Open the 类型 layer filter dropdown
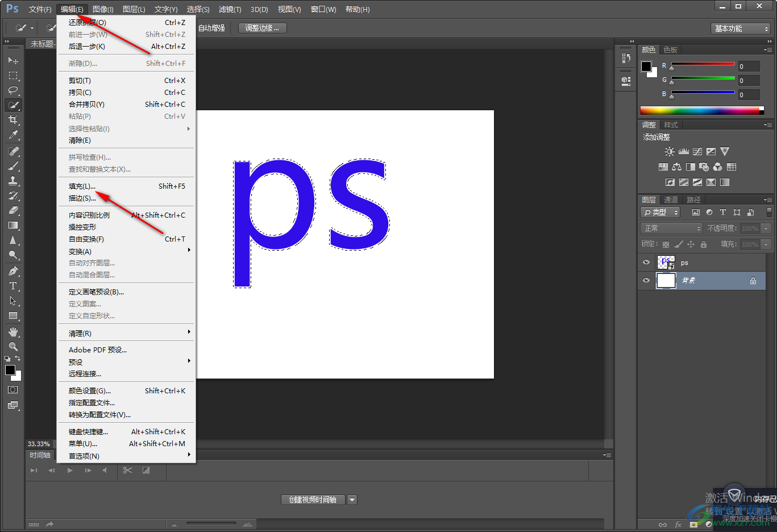 660,212
